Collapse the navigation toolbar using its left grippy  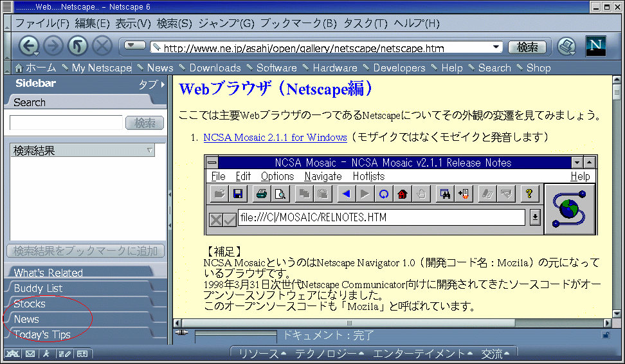(x=7, y=46)
